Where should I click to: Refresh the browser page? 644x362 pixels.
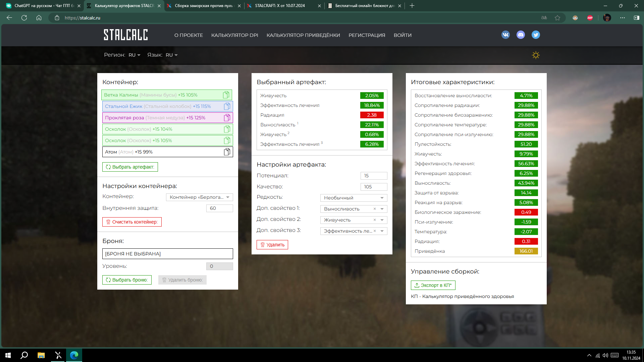(24, 18)
